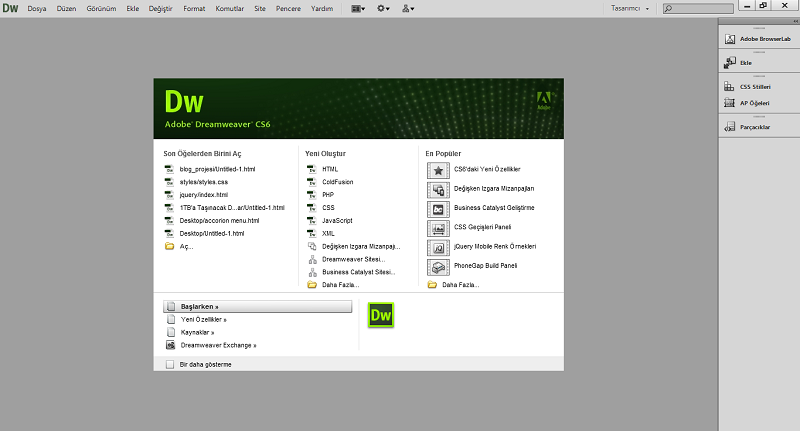Open the CSS Stilleri panel icon

pos(730,87)
